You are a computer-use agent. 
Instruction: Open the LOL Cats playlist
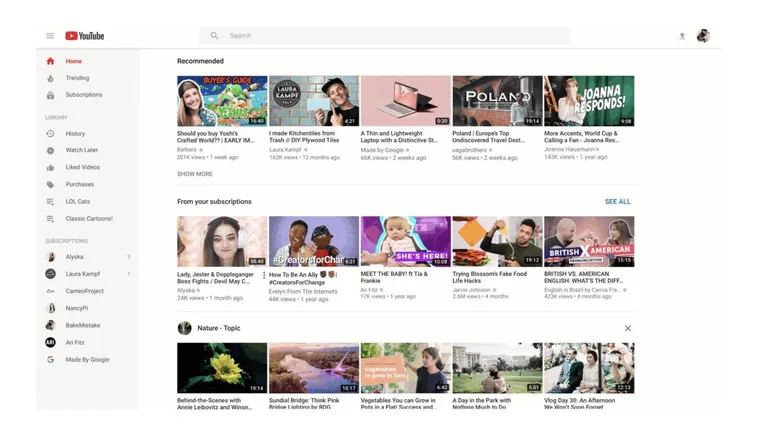point(78,202)
